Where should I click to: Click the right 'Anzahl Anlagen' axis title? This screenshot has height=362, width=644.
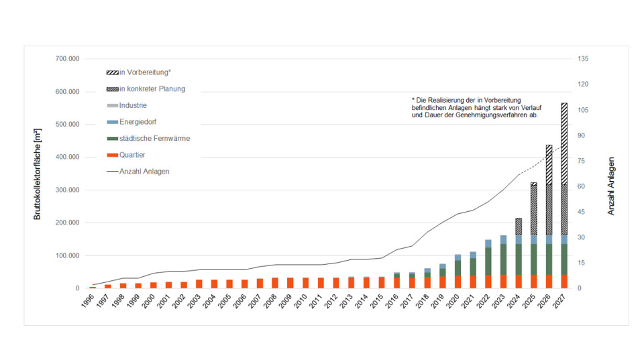pyautogui.click(x=611, y=186)
